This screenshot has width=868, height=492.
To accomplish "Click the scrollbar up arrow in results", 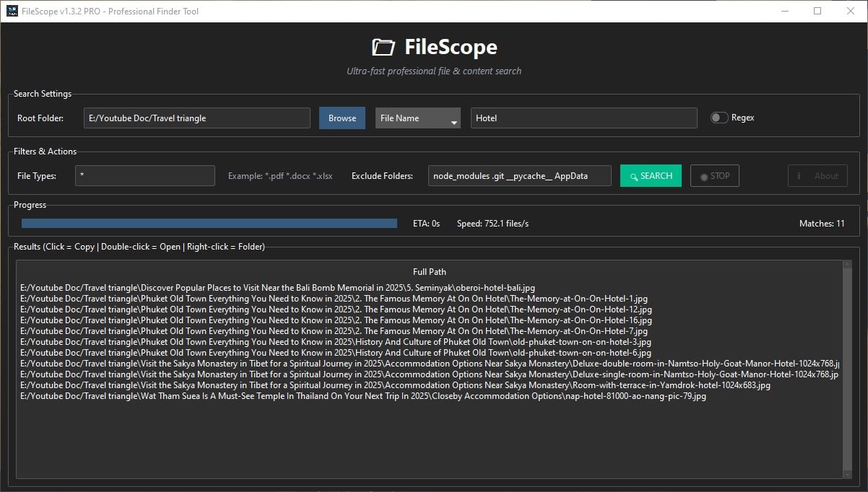I will 847,265.
